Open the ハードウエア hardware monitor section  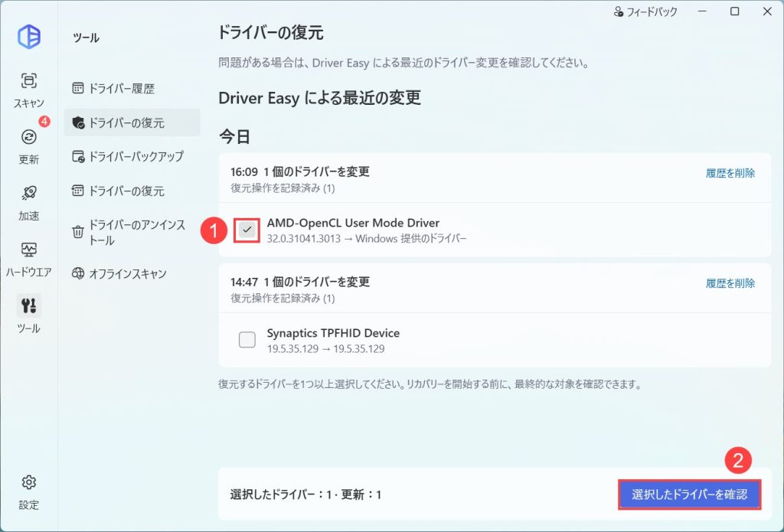[28, 259]
